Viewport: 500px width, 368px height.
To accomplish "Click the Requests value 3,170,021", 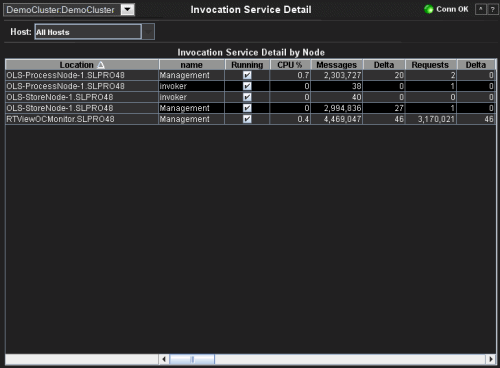I will pos(436,119).
